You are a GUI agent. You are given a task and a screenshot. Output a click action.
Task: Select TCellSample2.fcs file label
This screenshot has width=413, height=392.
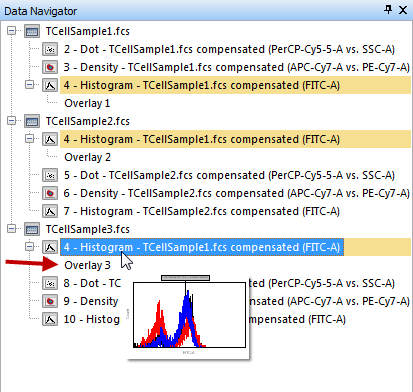coord(88,121)
